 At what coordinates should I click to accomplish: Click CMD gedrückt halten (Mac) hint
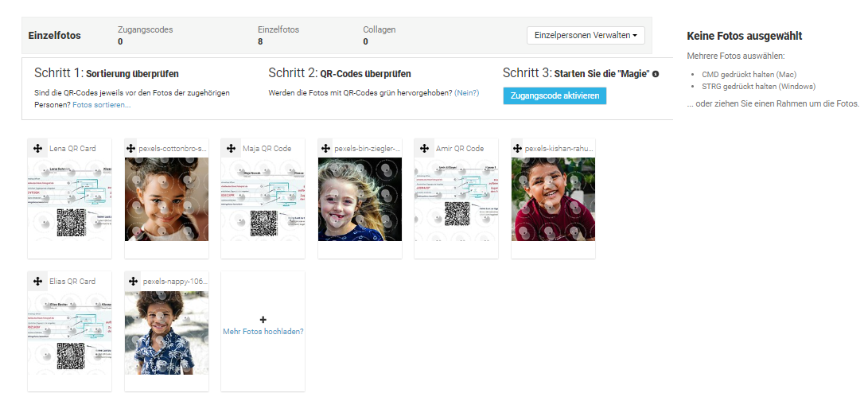click(x=749, y=74)
